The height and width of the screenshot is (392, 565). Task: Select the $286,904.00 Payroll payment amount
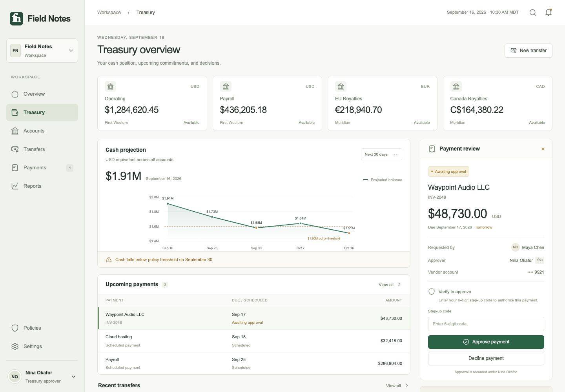[390, 363]
